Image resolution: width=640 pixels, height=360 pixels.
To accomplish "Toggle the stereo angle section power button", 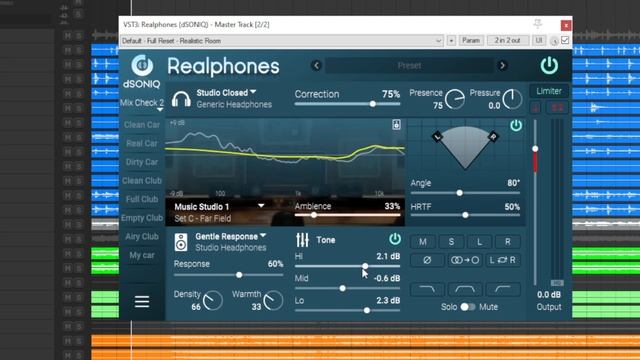I will [516, 125].
